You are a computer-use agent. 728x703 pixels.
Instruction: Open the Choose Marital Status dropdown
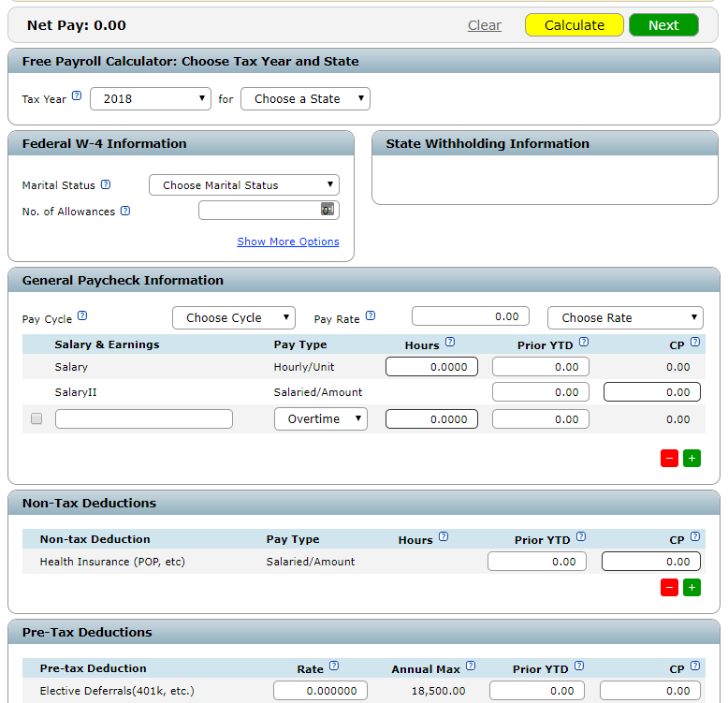pyautogui.click(x=244, y=184)
